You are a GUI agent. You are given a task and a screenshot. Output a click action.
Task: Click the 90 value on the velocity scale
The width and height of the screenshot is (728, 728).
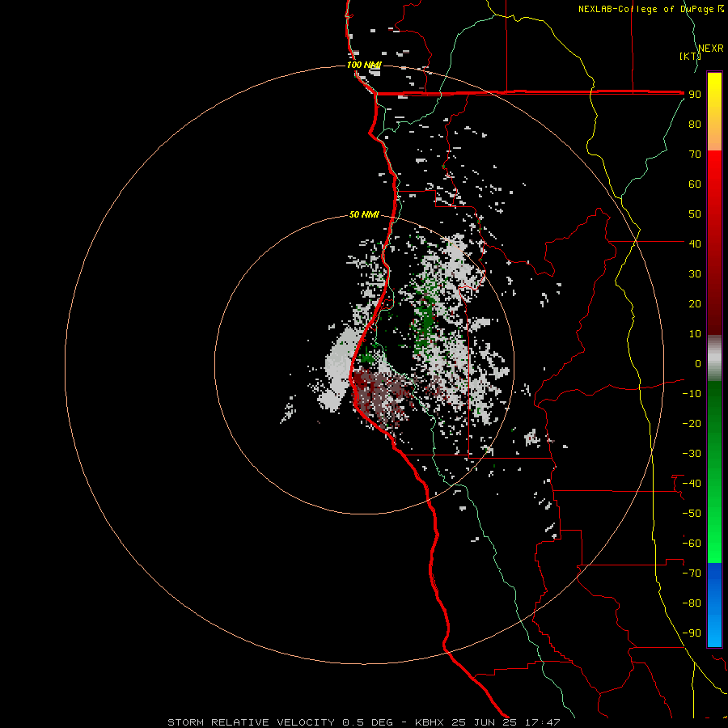[695, 95]
